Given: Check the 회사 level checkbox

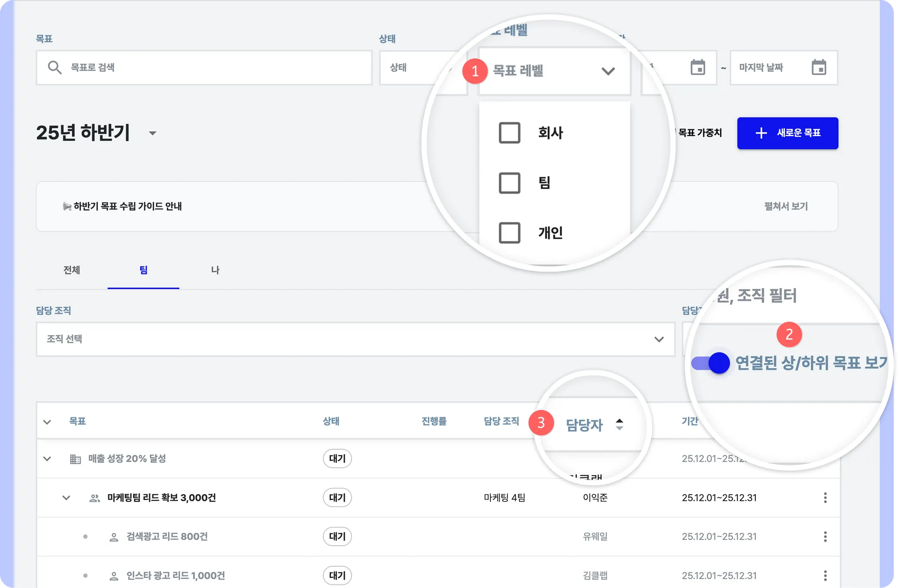Looking at the screenshot, I should pyautogui.click(x=509, y=133).
